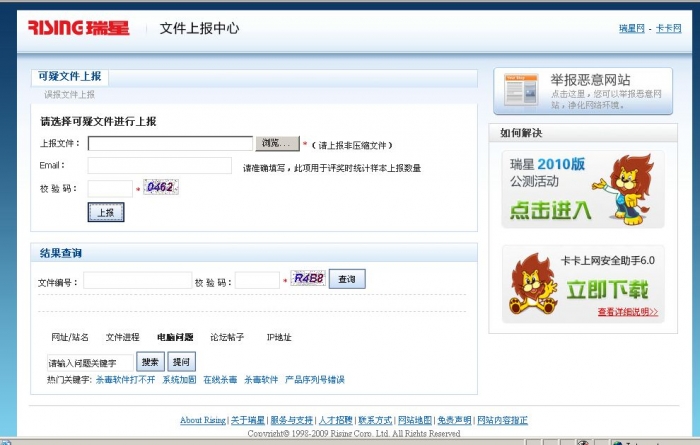Viewport: 700px width, 445px height.
Task: Click the query 校验码 input field
Action: pos(257,281)
